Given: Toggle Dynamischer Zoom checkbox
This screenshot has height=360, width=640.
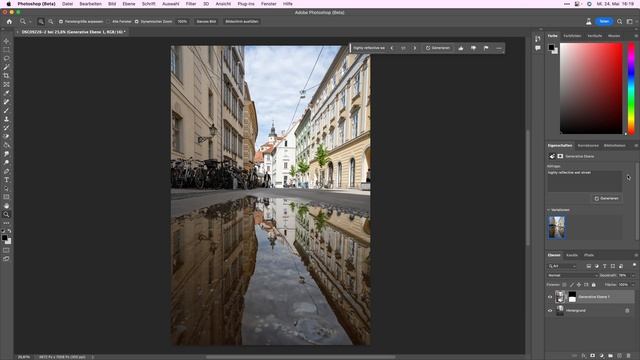Looking at the screenshot, I should point(136,22).
